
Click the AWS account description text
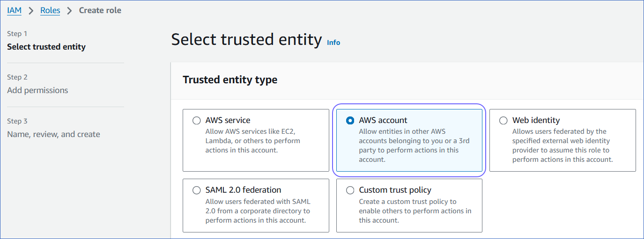tap(414, 145)
